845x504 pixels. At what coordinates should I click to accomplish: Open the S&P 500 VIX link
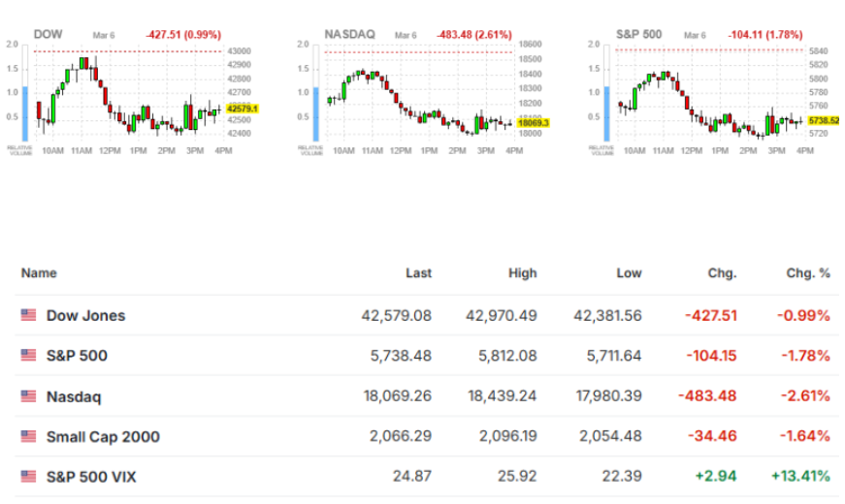pyautogui.click(x=91, y=477)
